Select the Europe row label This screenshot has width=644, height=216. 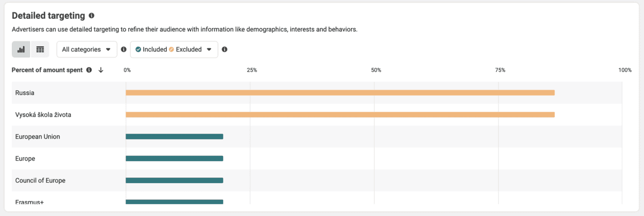point(25,159)
